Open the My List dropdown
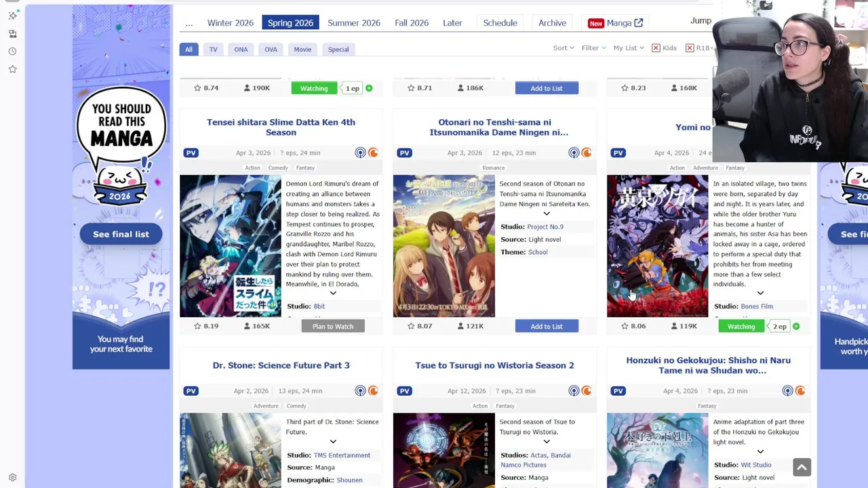 pyautogui.click(x=629, y=48)
